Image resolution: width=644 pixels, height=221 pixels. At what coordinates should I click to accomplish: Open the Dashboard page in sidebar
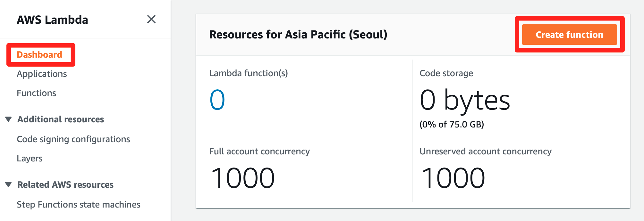point(39,54)
